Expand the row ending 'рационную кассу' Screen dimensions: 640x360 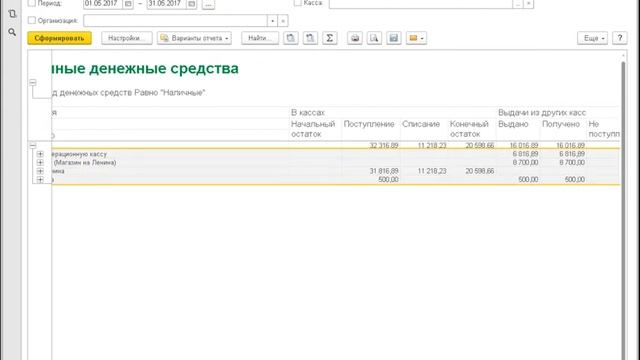(40, 154)
